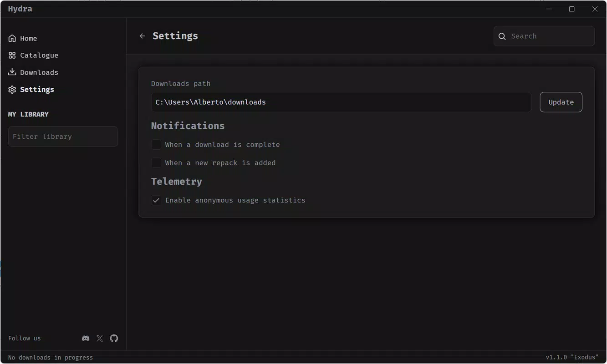
Task: Open the GitHub link icon
Action: (x=114, y=339)
